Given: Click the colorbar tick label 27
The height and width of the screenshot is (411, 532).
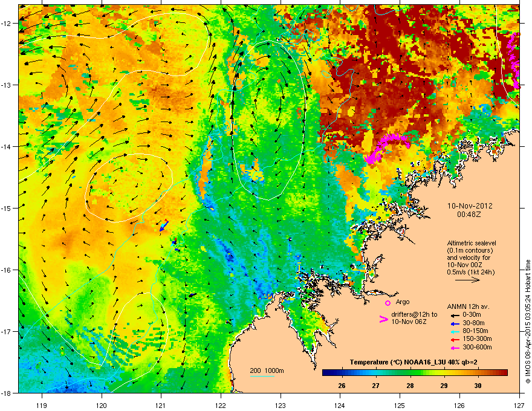Looking at the screenshot, I should click(x=375, y=386).
